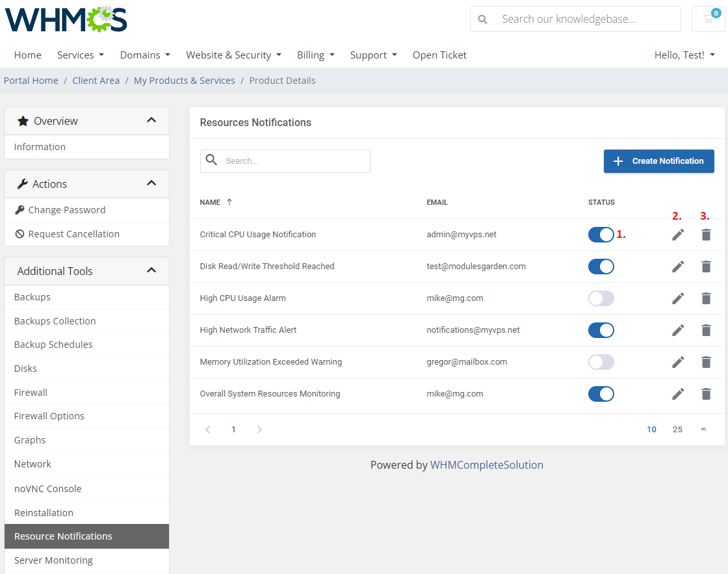Viewport: 728px width, 574px height.
Task: Click the Create Notification button
Action: point(658,161)
